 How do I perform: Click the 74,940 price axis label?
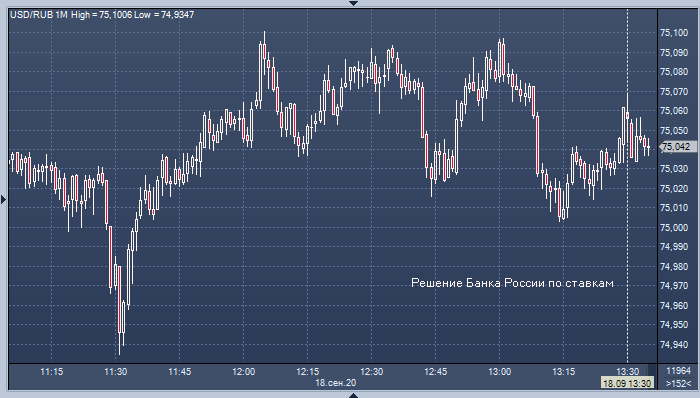(x=674, y=344)
